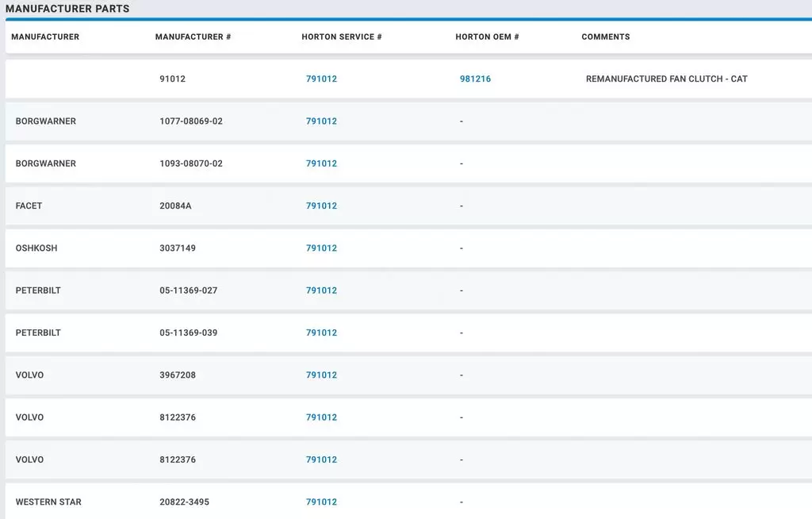Click the HORTON SERVICE # column header

click(341, 37)
